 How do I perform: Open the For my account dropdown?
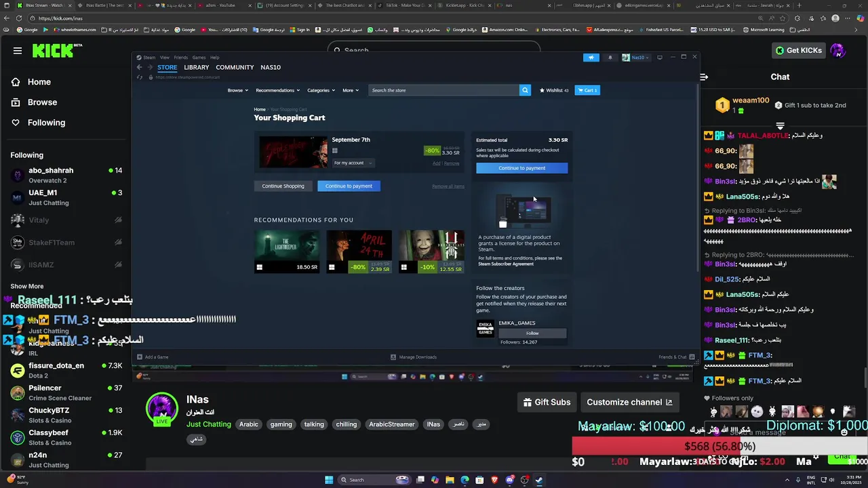[x=353, y=163]
